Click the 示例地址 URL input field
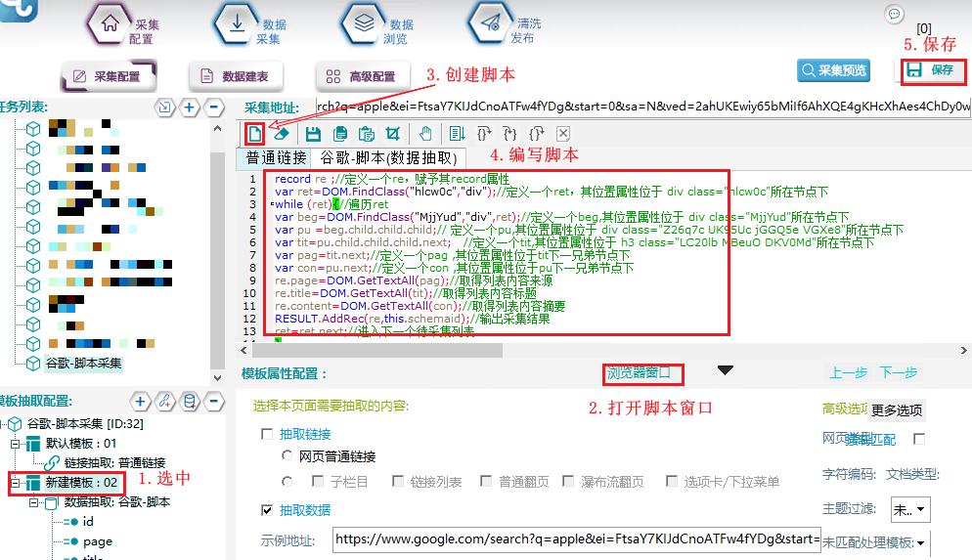 click(577, 539)
